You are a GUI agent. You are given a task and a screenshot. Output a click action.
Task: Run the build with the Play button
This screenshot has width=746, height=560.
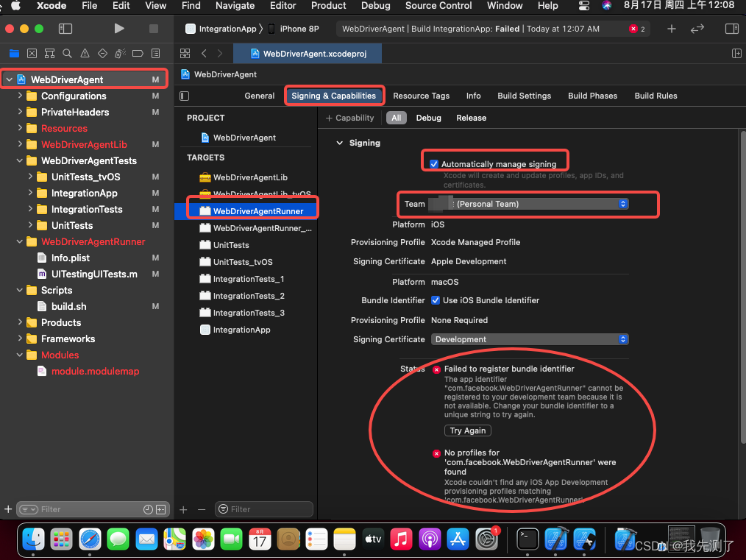click(119, 28)
